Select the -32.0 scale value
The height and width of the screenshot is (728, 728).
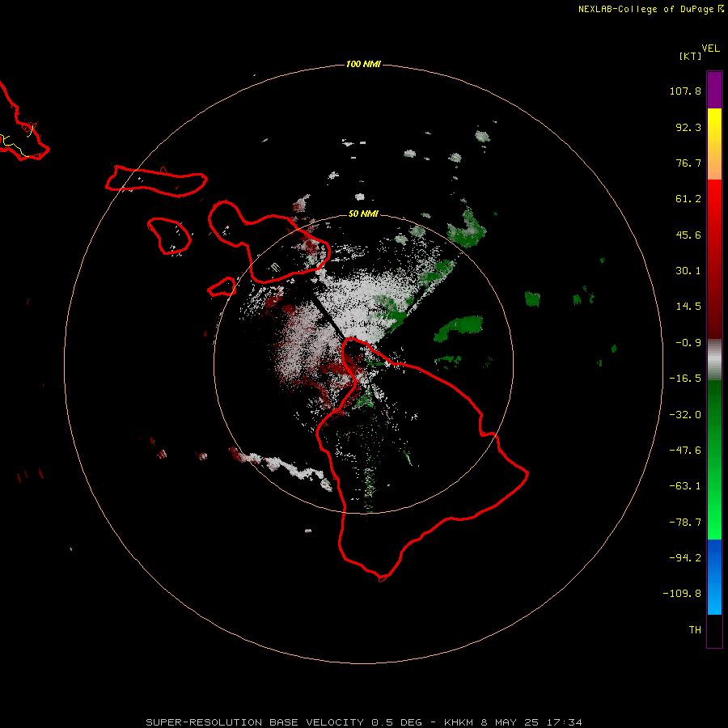pos(685,415)
